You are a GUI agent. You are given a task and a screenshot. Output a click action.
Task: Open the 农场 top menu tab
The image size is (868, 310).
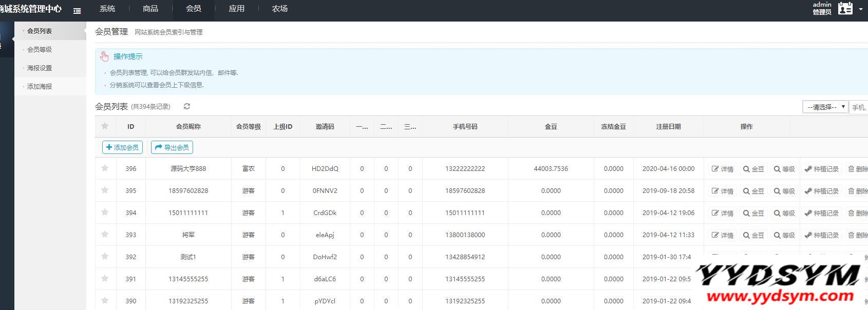(280, 9)
